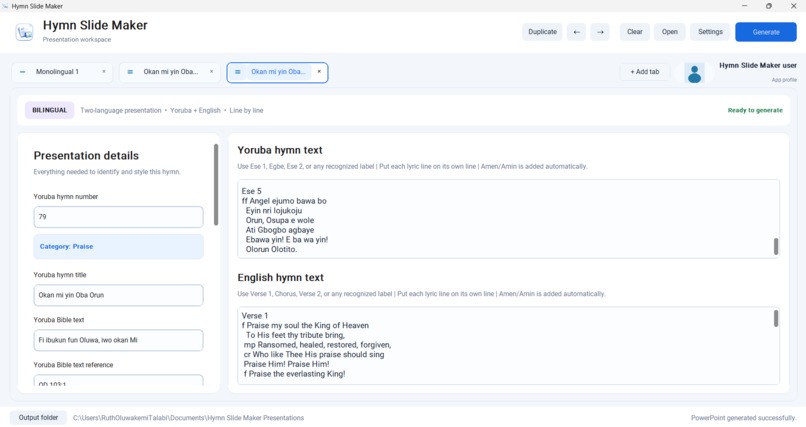Click the line 'f Praise the everlasting King!'

[294, 374]
